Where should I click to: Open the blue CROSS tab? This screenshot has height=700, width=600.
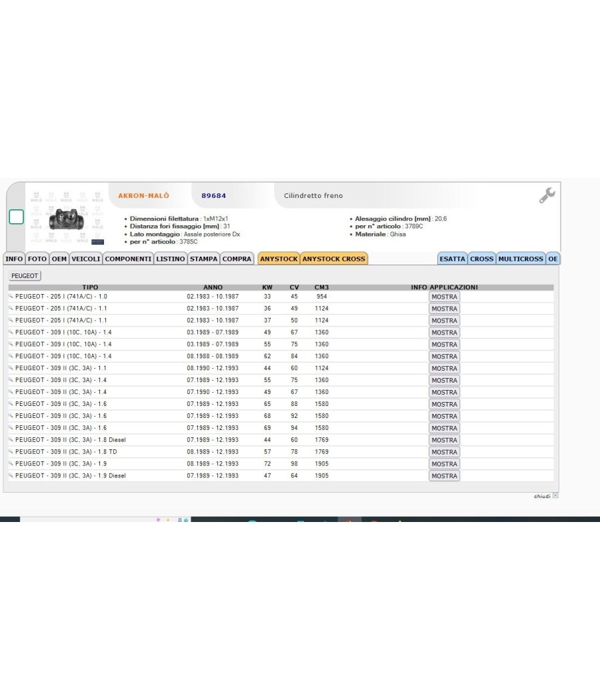click(482, 259)
